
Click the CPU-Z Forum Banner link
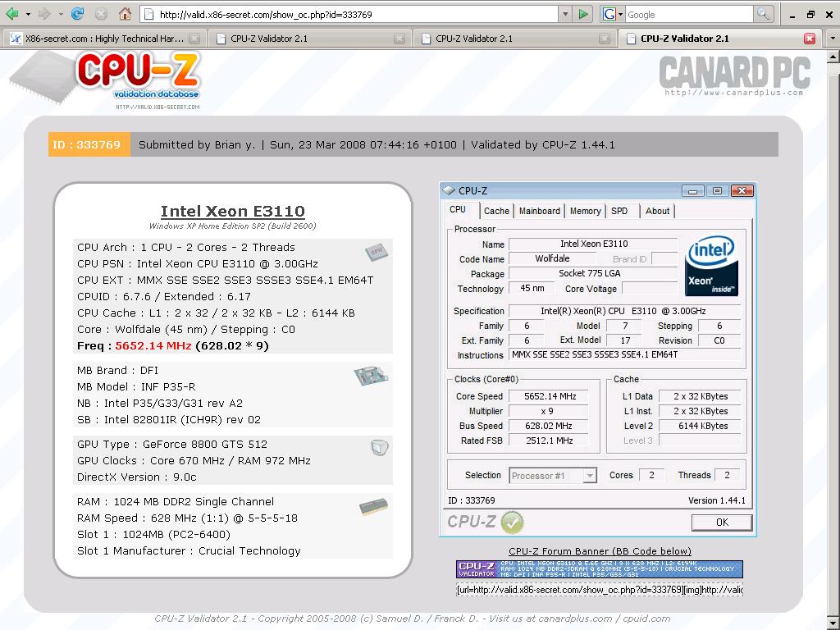click(x=600, y=551)
